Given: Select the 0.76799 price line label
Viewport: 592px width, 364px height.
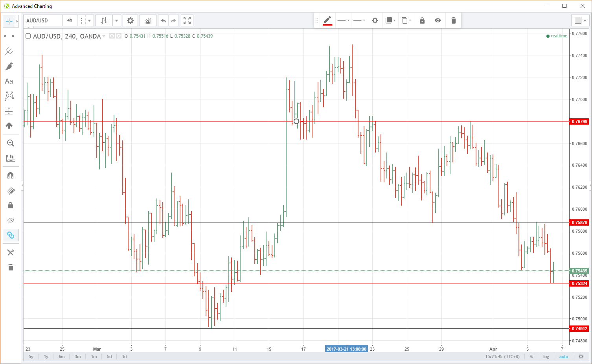Looking at the screenshot, I should point(579,121).
